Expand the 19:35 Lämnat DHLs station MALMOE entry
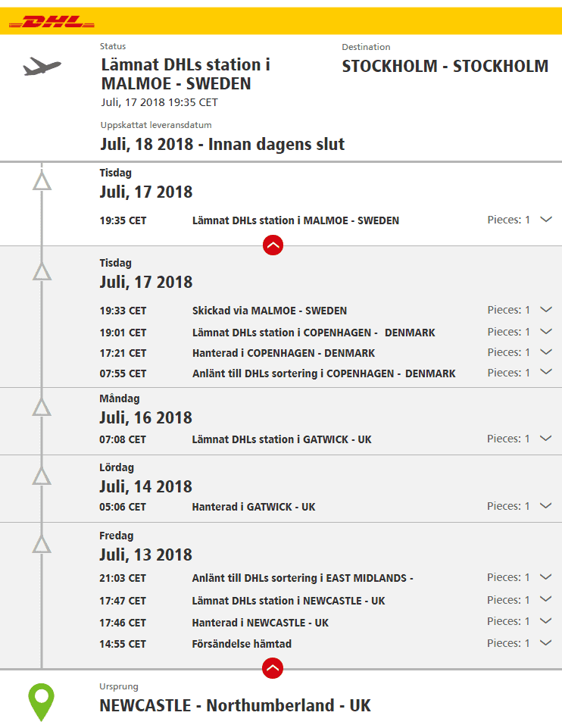 pyautogui.click(x=546, y=220)
